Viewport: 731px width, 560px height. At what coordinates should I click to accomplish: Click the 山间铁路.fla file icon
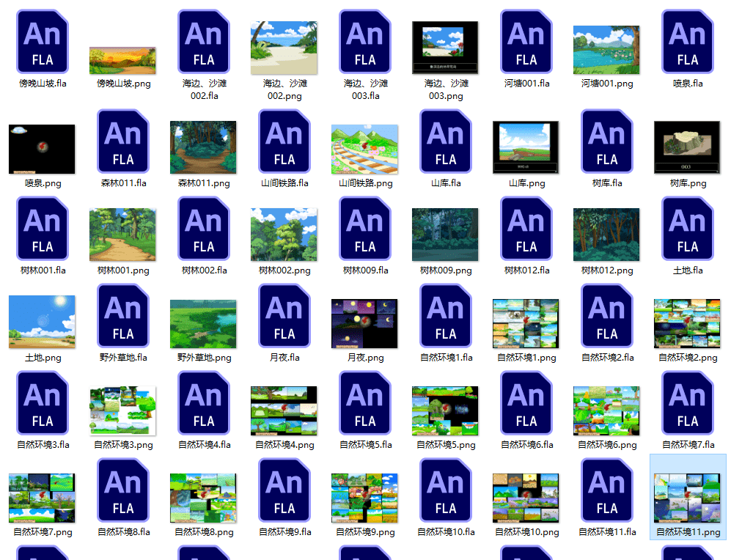[x=284, y=141]
